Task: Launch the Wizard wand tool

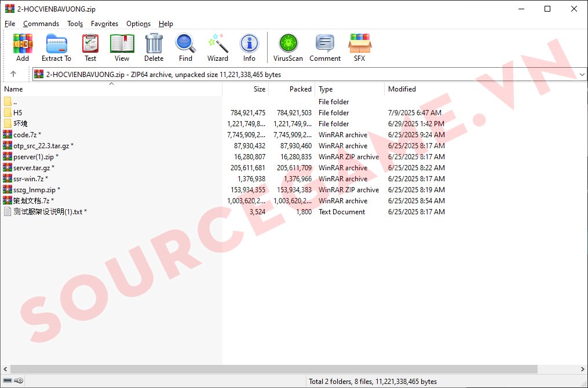Action: point(218,47)
